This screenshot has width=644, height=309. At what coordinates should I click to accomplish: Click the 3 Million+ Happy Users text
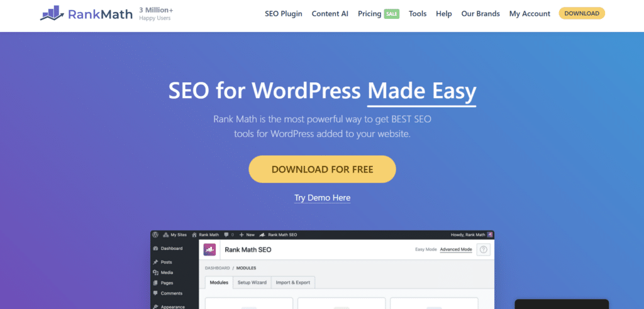click(x=156, y=14)
